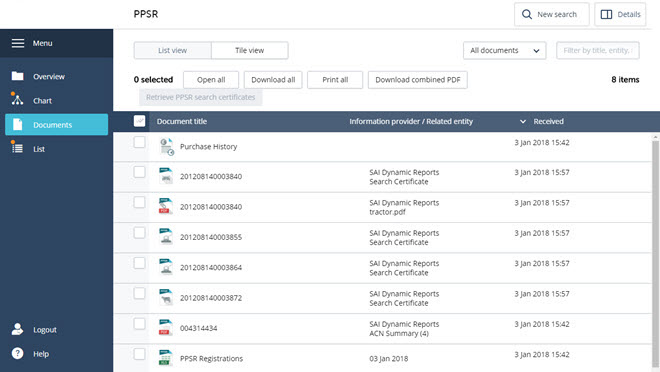
Task: Click Retrieve PPSR search certificates button
Action: [x=200, y=97]
